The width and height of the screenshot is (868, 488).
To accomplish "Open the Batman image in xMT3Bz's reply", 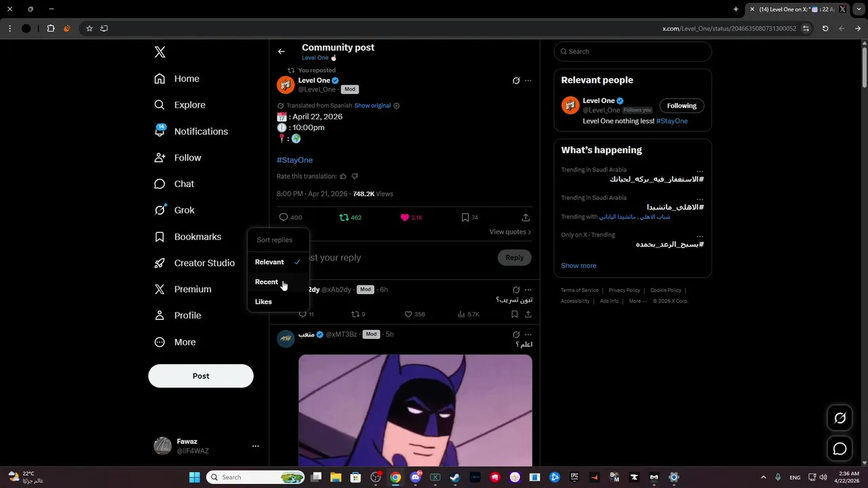I will pos(415,410).
